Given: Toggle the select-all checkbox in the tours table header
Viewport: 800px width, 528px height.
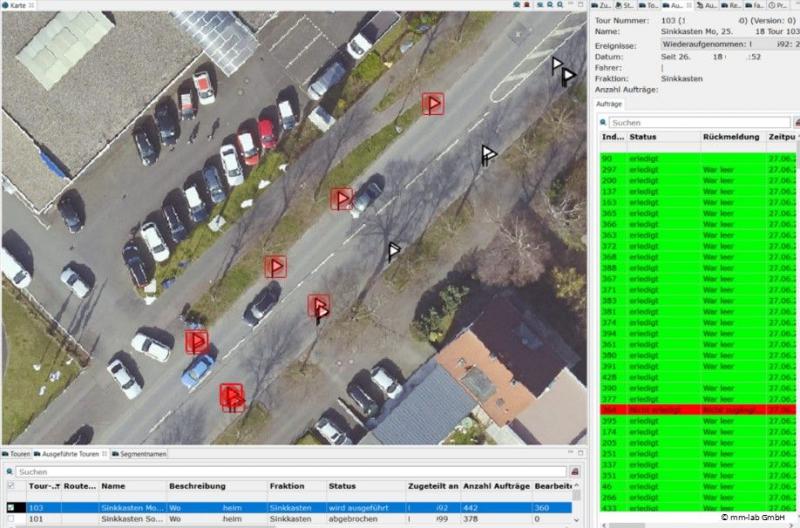Looking at the screenshot, I should pos(11,486).
